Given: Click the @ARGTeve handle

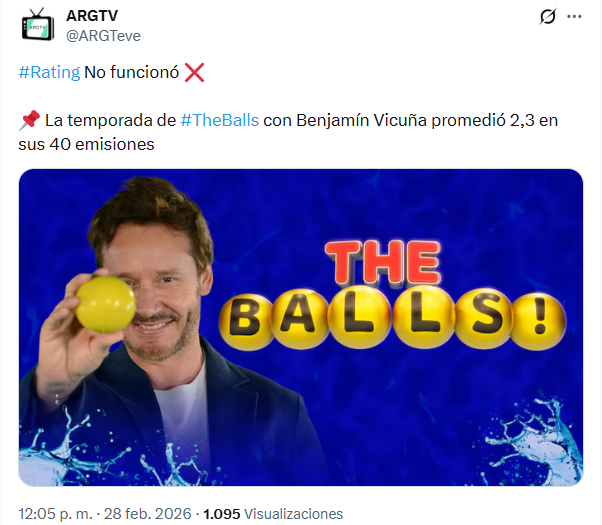Looking at the screenshot, I should click(103, 36).
